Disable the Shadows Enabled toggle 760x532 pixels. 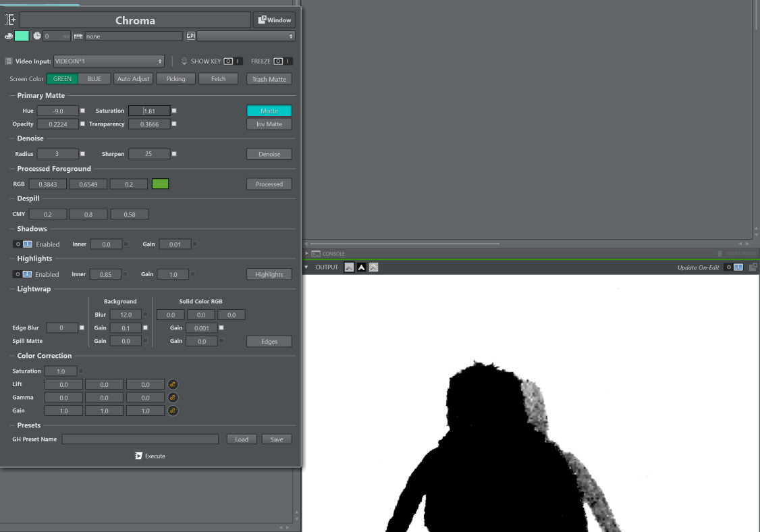click(23, 244)
